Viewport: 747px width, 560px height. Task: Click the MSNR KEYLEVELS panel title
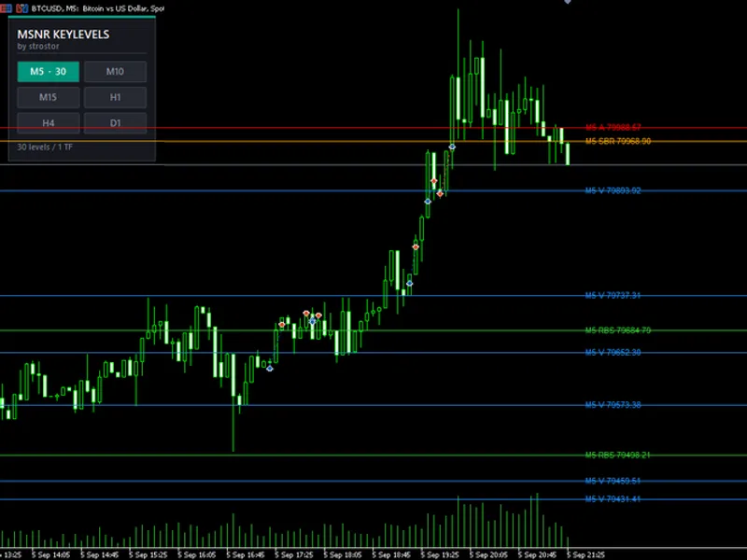[63, 35]
